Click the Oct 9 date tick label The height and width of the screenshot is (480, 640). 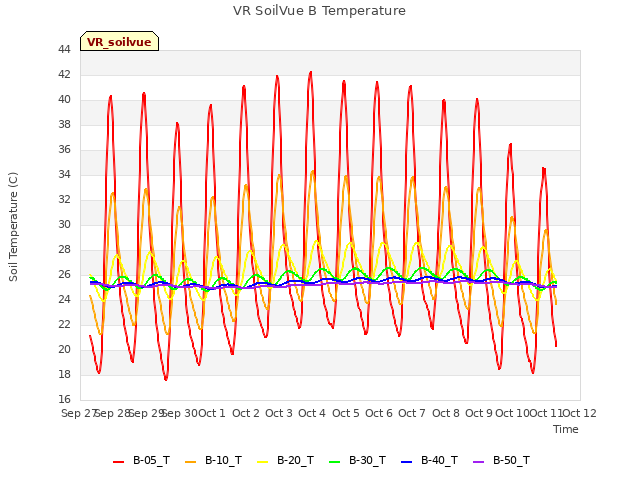(x=479, y=413)
